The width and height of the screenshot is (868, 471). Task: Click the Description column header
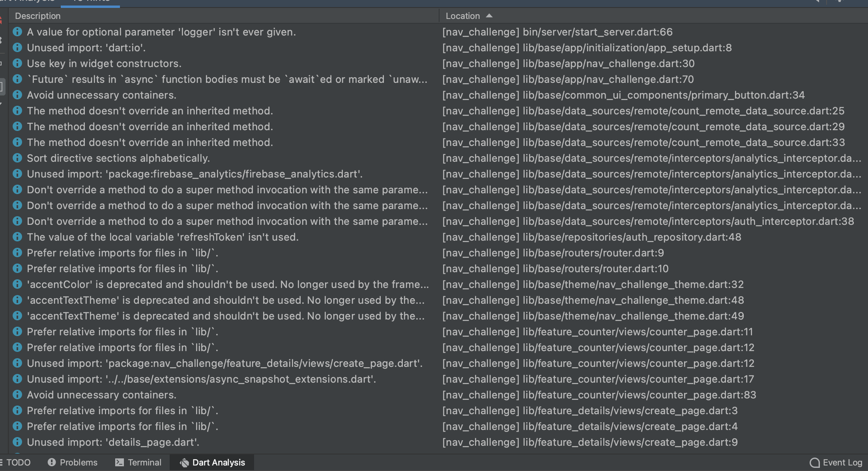38,16
